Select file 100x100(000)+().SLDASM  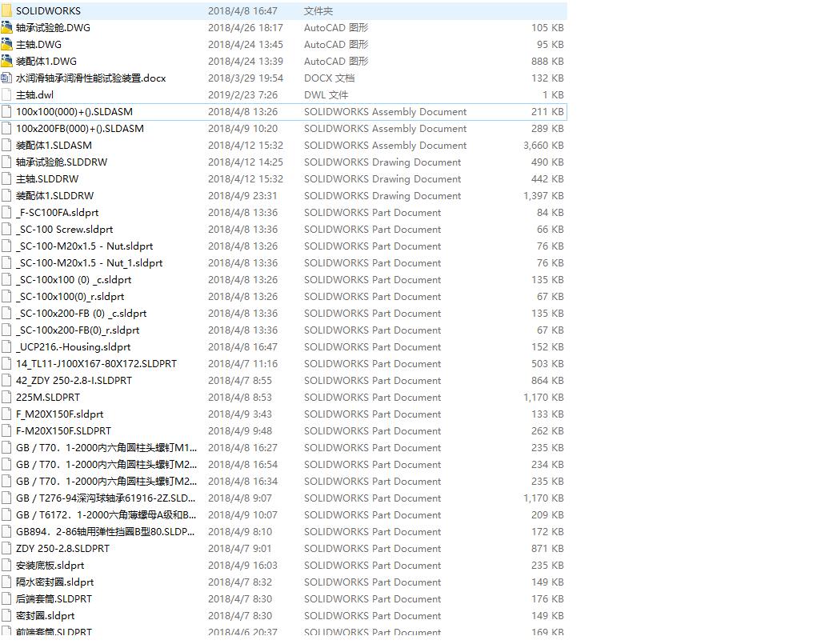(74, 111)
